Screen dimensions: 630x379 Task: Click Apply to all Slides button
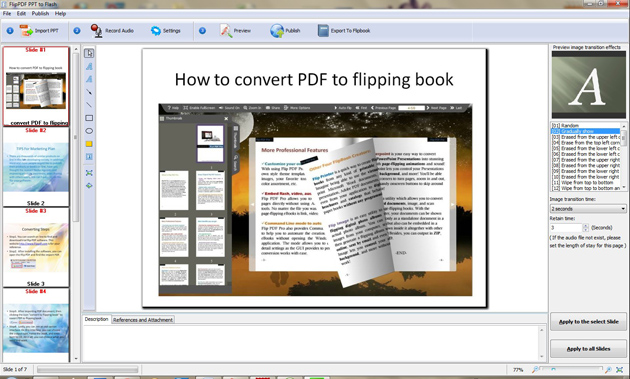point(588,348)
